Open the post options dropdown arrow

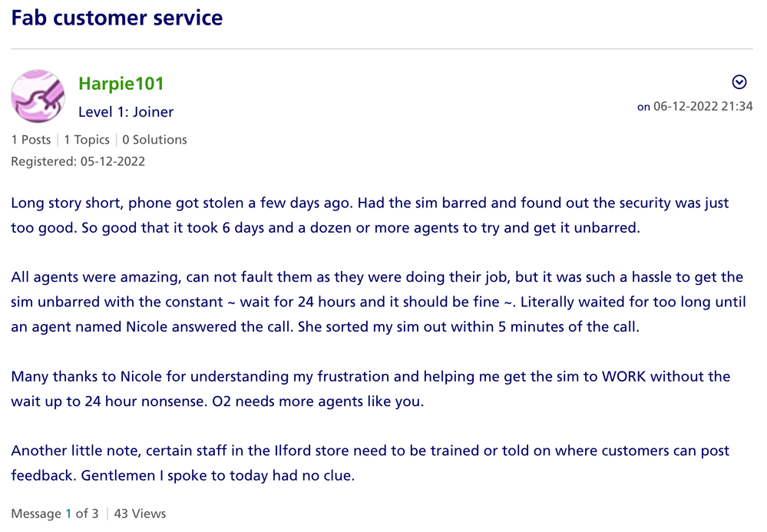(739, 82)
